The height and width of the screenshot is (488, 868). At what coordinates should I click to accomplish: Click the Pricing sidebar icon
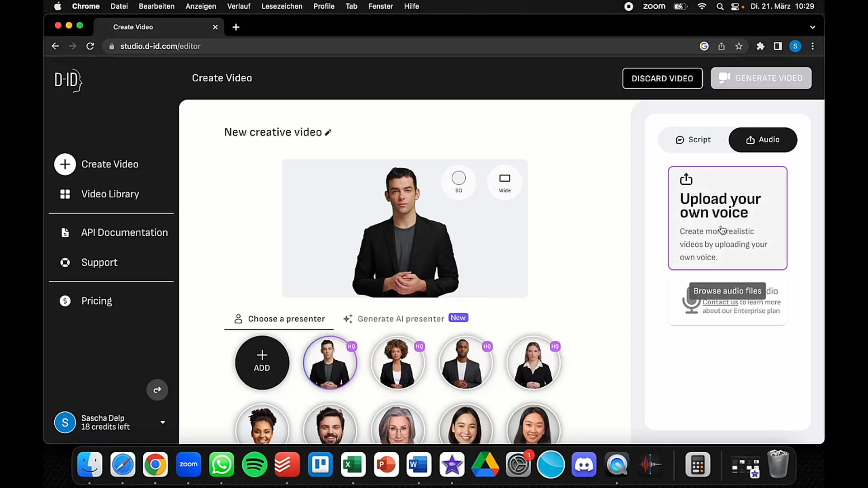pyautogui.click(x=65, y=300)
